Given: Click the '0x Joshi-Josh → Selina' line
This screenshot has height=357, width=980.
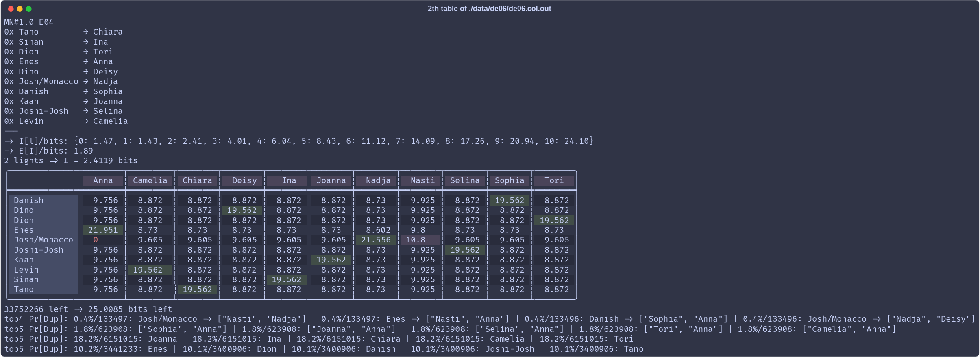Looking at the screenshot, I should click(x=63, y=111).
